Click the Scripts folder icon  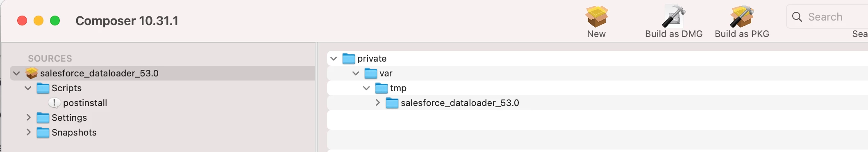43,88
